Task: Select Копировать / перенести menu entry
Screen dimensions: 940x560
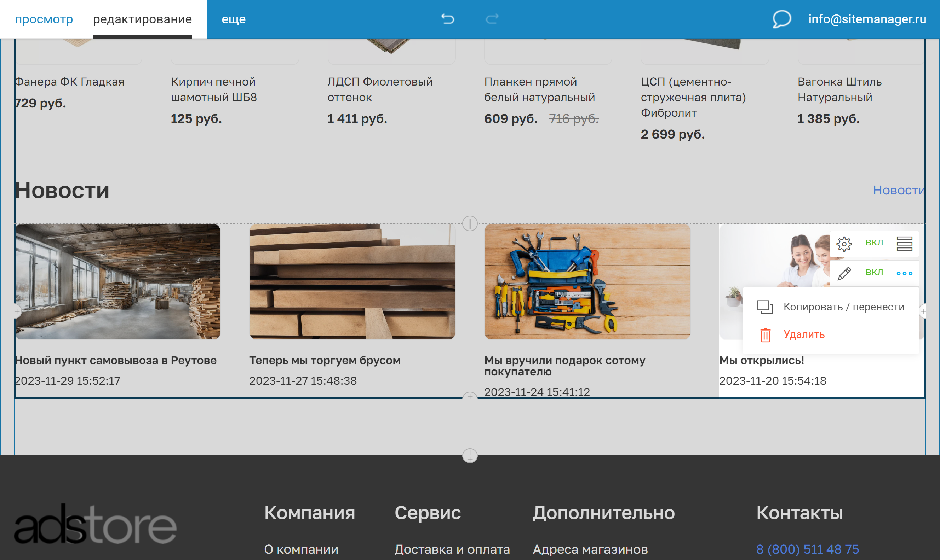Action: (843, 307)
